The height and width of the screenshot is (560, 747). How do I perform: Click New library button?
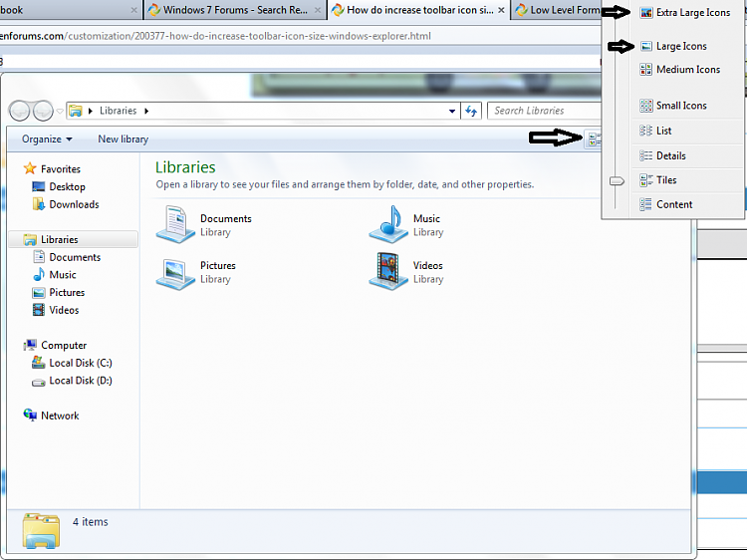click(x=123, y=140)
